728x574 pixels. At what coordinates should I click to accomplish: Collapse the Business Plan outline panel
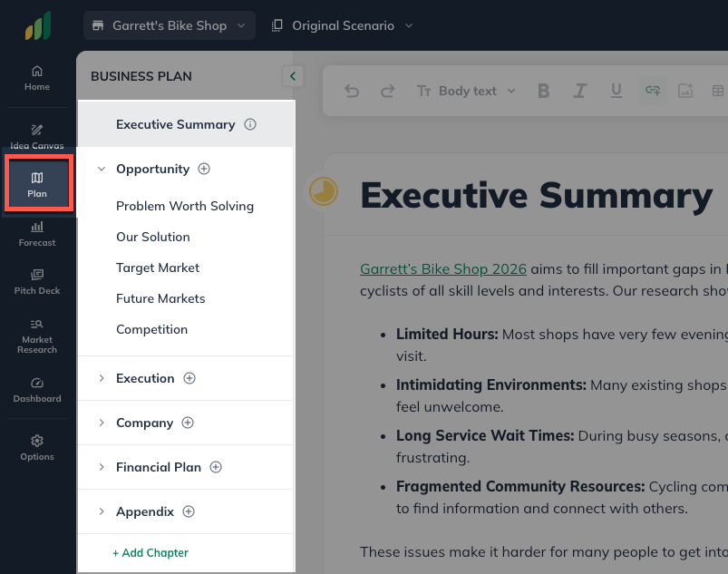(x=293, y=76)
